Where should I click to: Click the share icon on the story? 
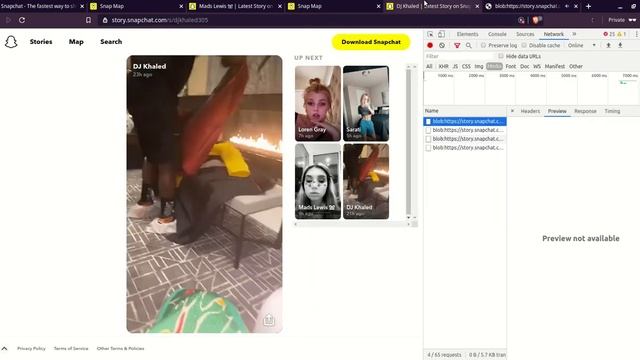pos(269,320)
